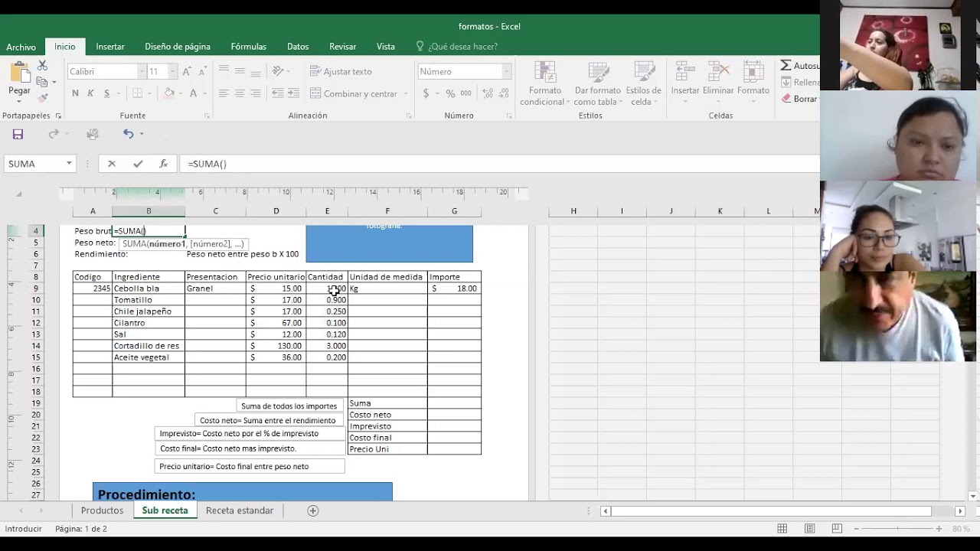Toggle align right
The image size is (980, 551).
click(256, 93)
